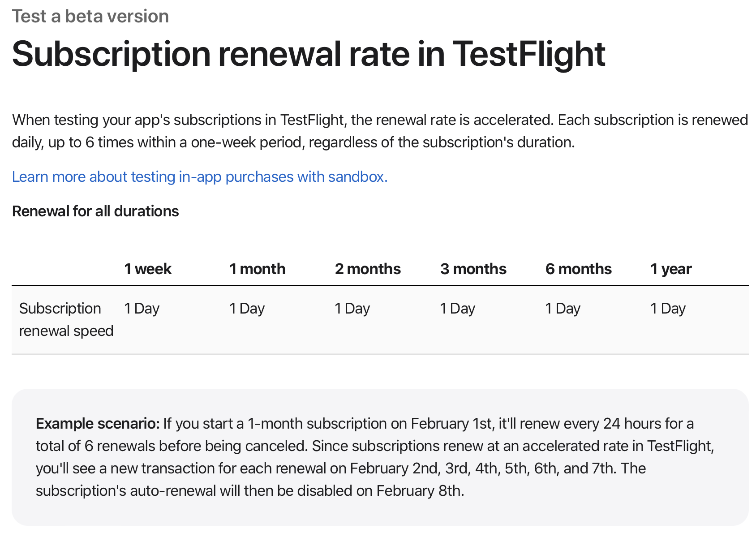
Task: Click the Subscription renewal speed row label
Action: [x=66, y=319]
